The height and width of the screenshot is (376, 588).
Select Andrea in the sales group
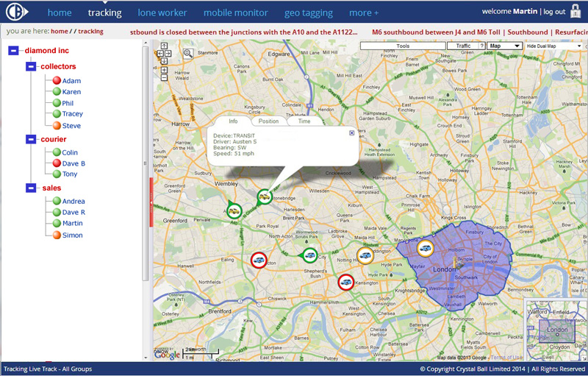73,201
